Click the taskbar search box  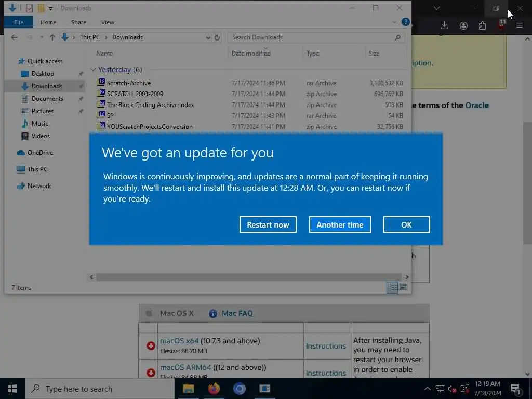[x=99, y=389]
